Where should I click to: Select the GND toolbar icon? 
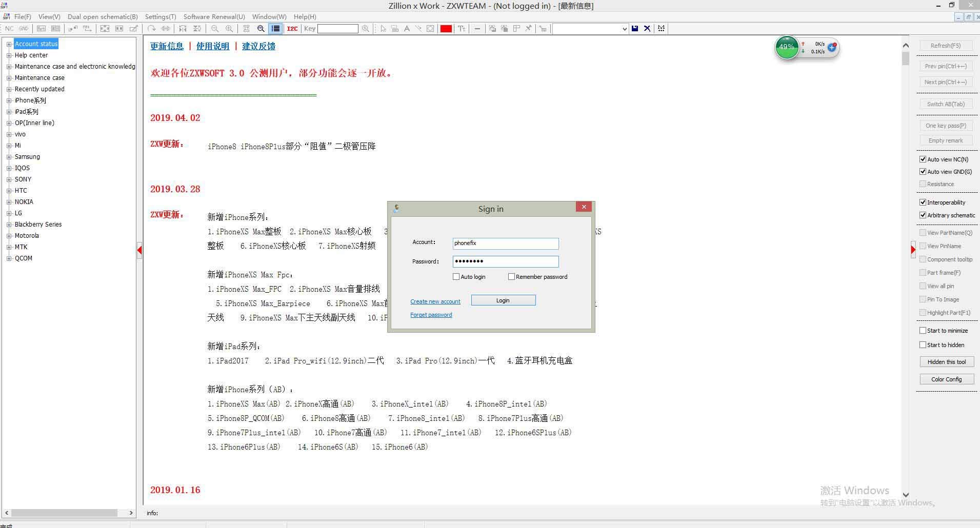tap(23, 29)
